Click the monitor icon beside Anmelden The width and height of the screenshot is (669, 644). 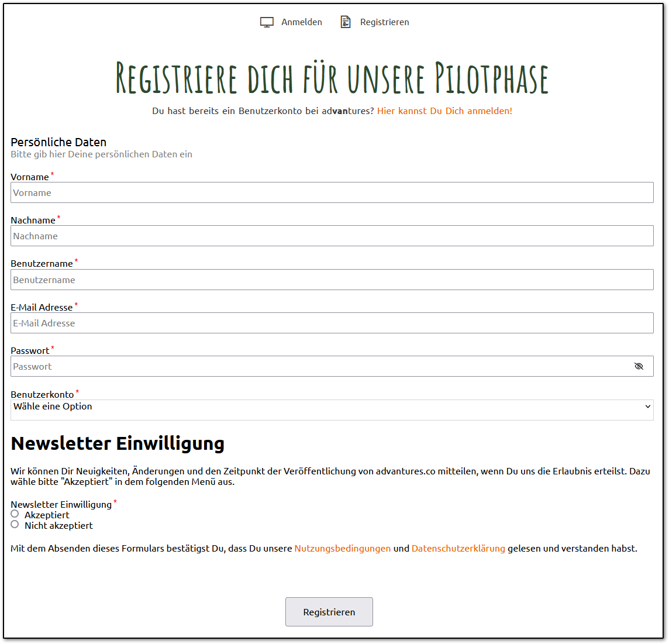pyautogui.click(x=267, y=22)
